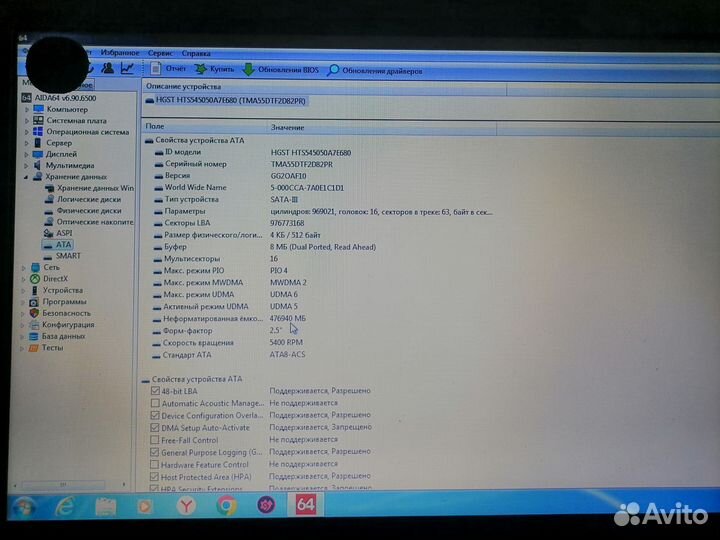720x540 pixels.
Task: Select Компьютер in the tree
Action: [x=61, y=109]
